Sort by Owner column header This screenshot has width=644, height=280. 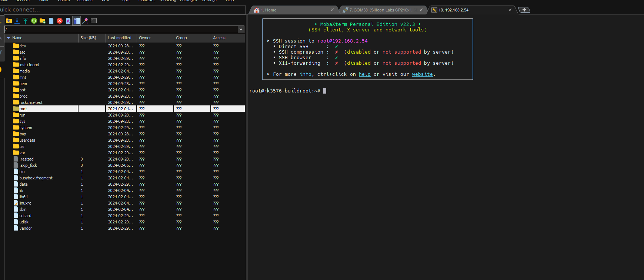coord(155,38)
